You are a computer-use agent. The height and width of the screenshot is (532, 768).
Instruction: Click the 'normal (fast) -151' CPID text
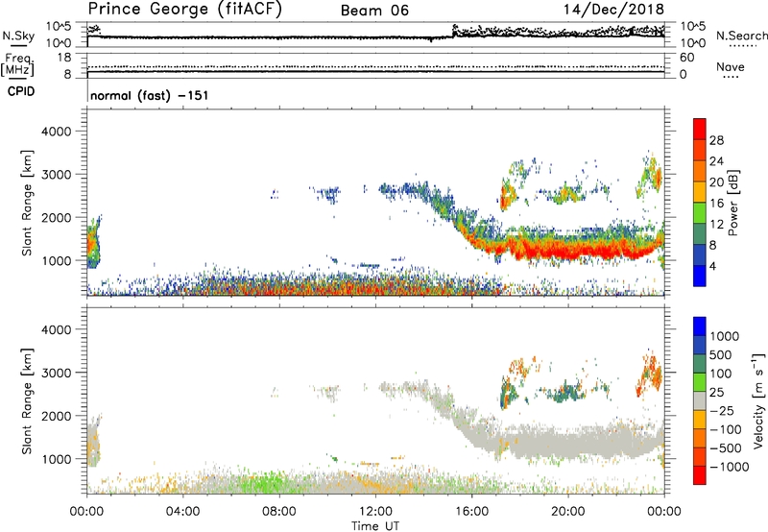click(x=150, y=95)
